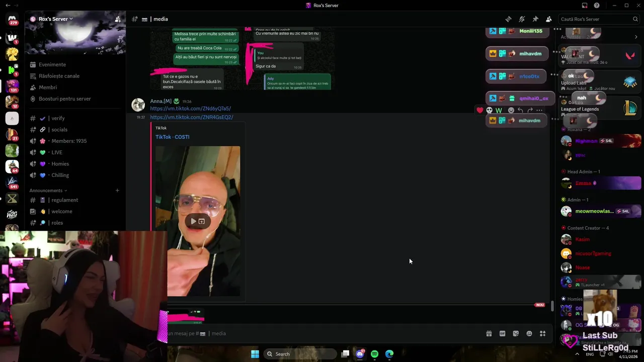Viewport: 644px width, 362px height.
Task: Open add reaction smiley on message
Action: coord(511,110)
